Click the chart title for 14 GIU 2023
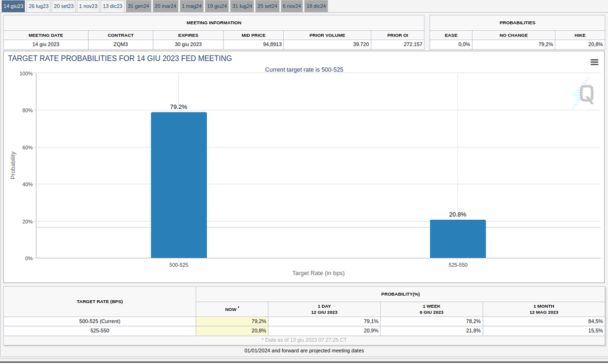This screenshot has width=608, height=364. tap(120, 58)
